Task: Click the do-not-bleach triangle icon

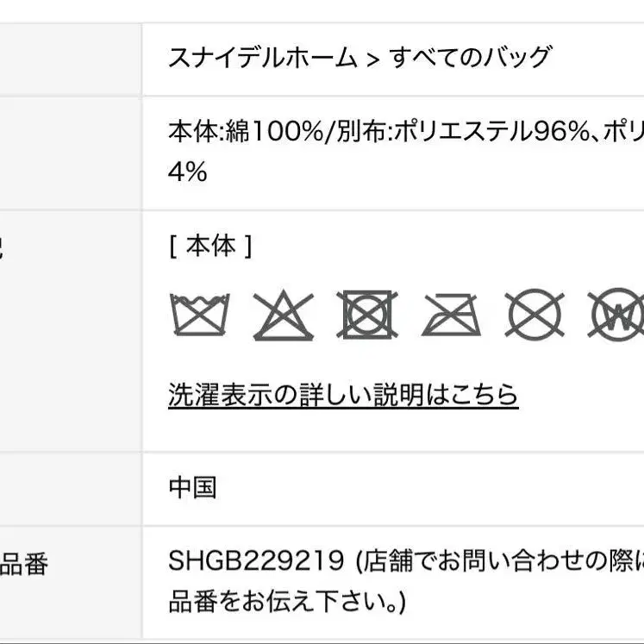Action: tap(284, 316)
